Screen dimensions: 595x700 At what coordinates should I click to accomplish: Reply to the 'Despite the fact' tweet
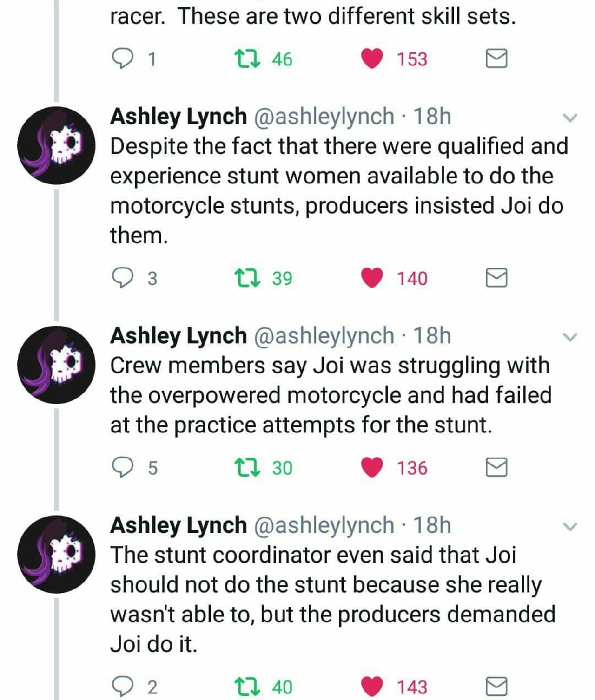point(123,278)
